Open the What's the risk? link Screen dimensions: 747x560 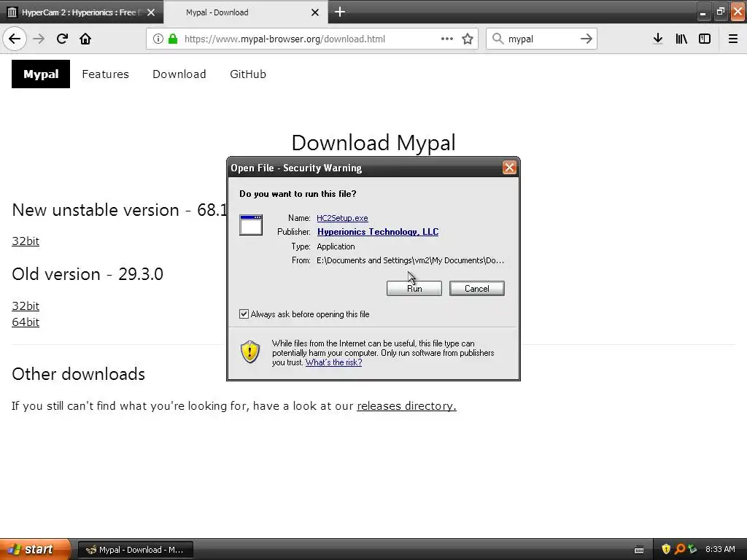(333, 362)
